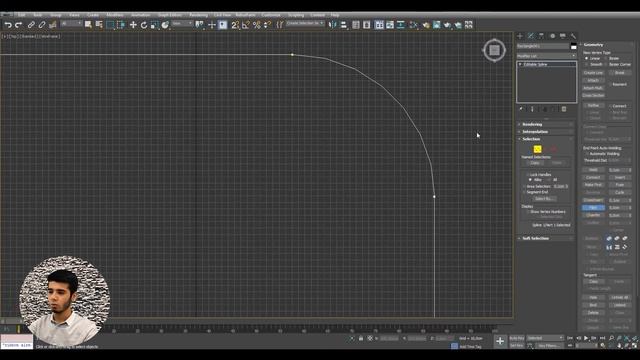Toggle the 2.5D Snaps icon

coord(235,25)
